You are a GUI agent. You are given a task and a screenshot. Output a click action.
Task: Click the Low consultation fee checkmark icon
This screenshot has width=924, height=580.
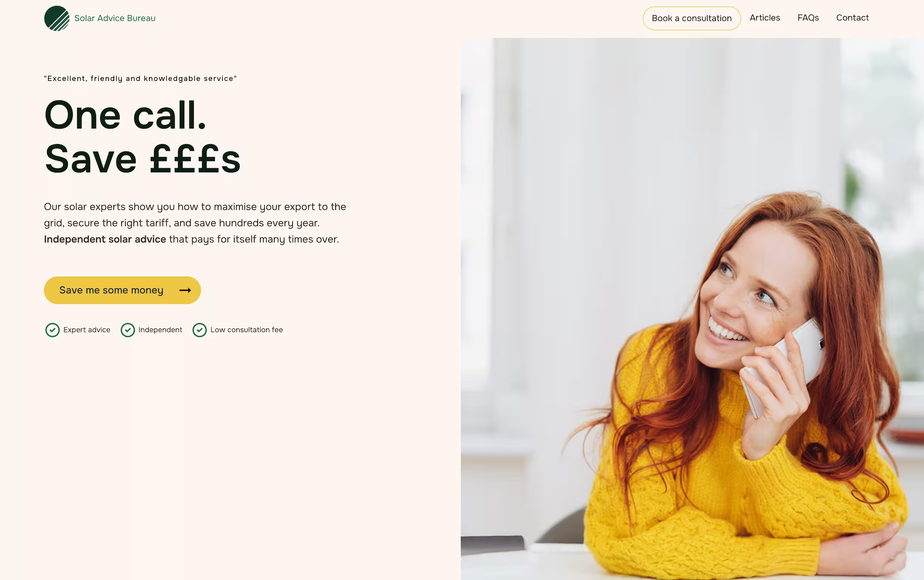point(200,330)
